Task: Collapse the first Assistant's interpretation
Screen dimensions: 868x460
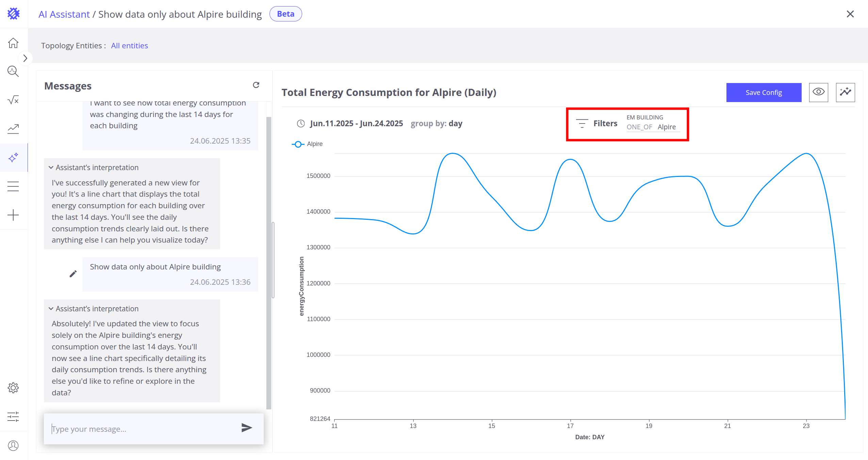Action: [51, 167]
